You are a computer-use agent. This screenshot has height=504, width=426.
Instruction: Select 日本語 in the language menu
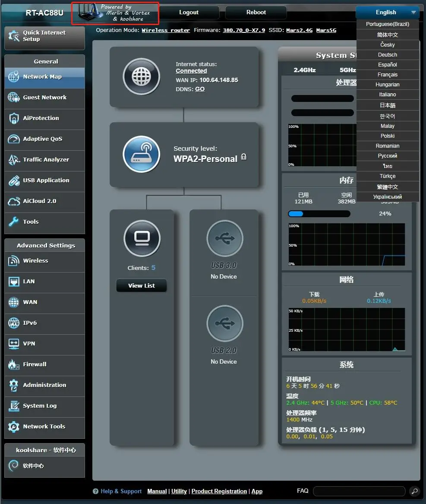click(387, 105)
